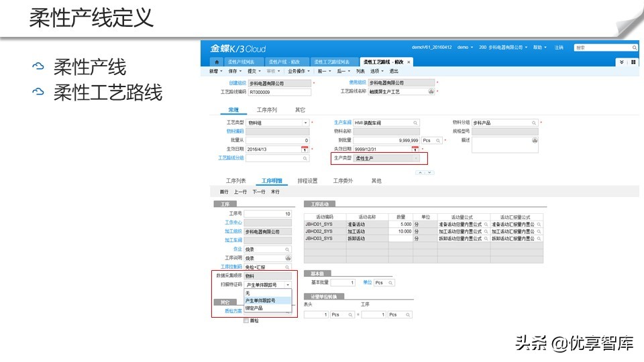The height and width of the screenshot is (362, 644).
Task: Click the search magnifier in top search box
Action: click(x=634, y=48)
